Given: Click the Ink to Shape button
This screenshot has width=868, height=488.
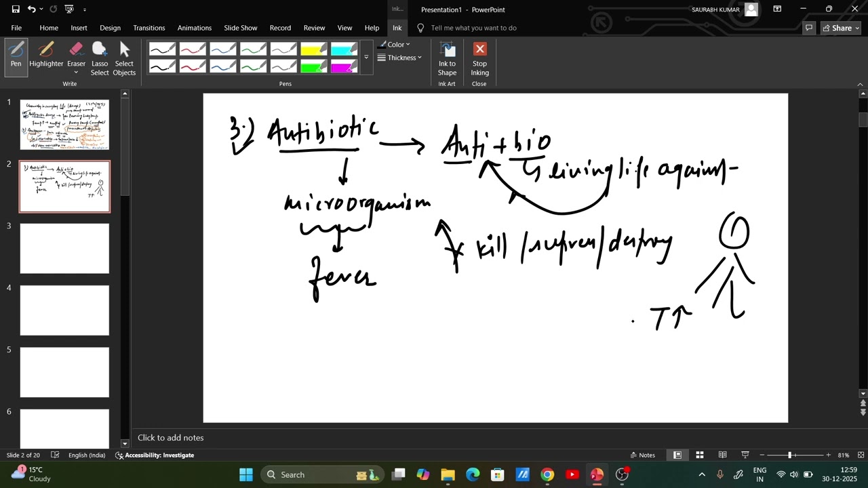Looking at the screenshot, I should (x=447, y=58).
